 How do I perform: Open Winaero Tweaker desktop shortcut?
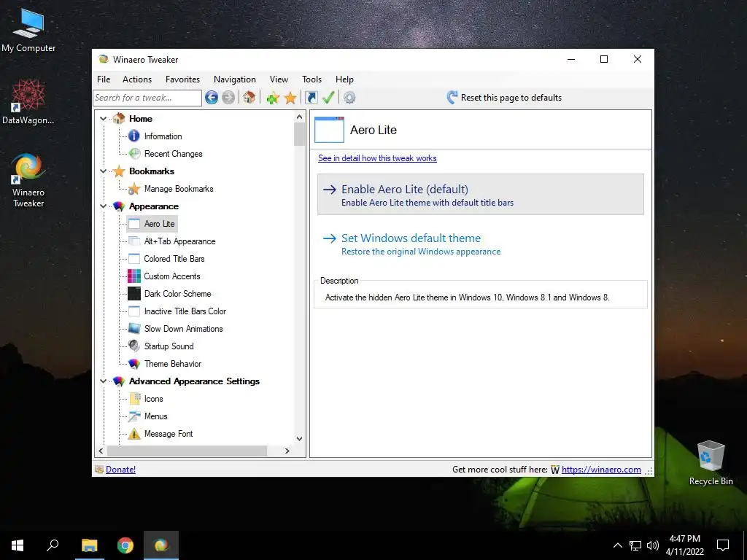click(x=28, y=181)
